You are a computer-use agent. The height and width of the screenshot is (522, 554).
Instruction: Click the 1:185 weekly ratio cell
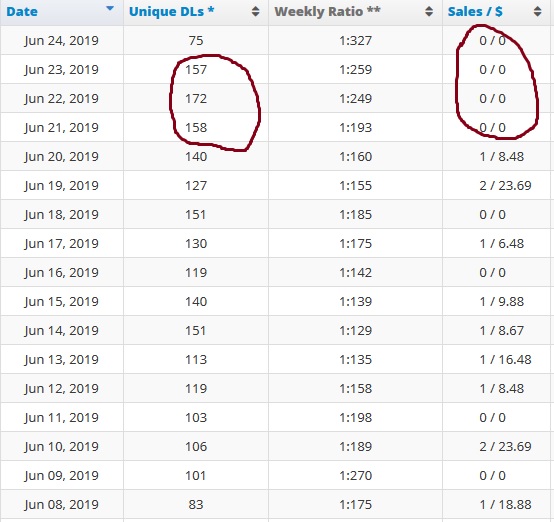[355, 214]
